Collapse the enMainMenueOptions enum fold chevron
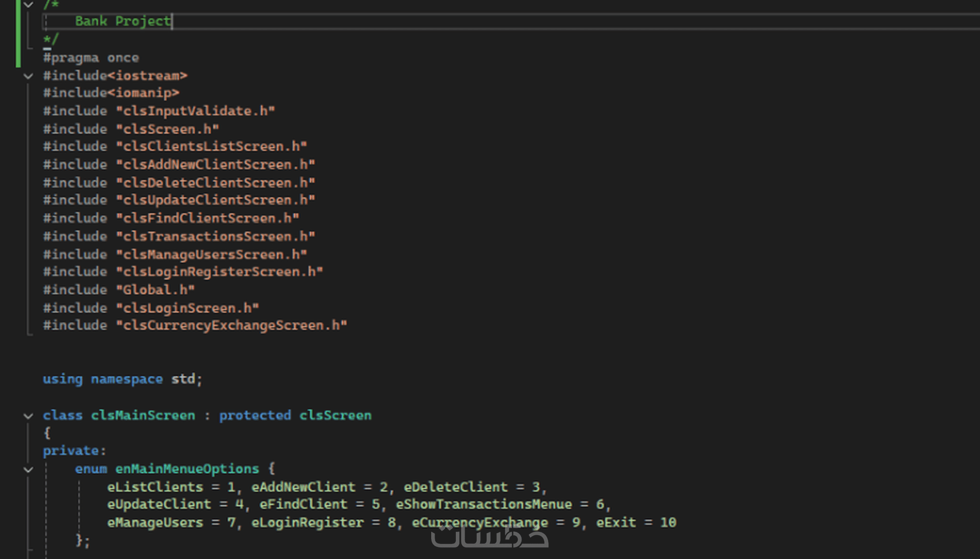980x559 pixels. 28,470
